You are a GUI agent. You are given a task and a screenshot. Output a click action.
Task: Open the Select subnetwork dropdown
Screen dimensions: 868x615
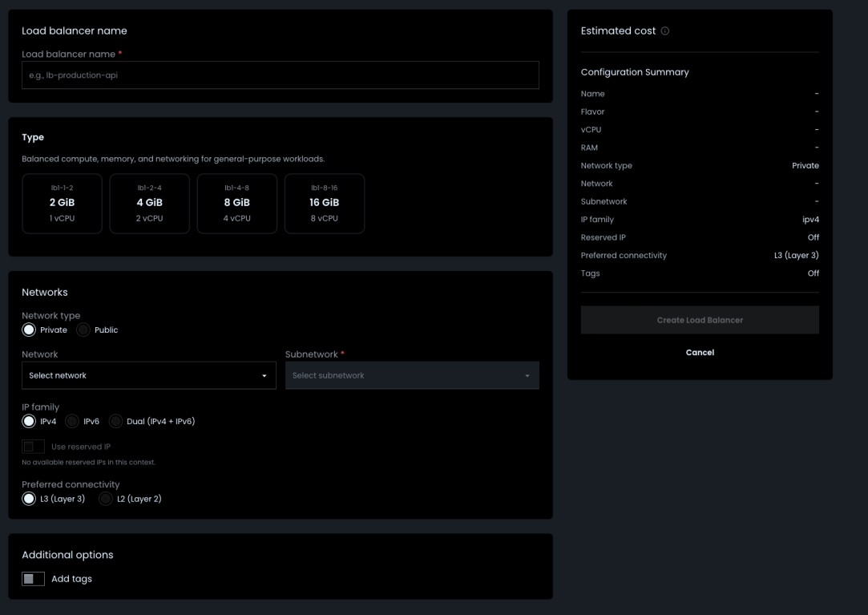(x=413, y=374)
